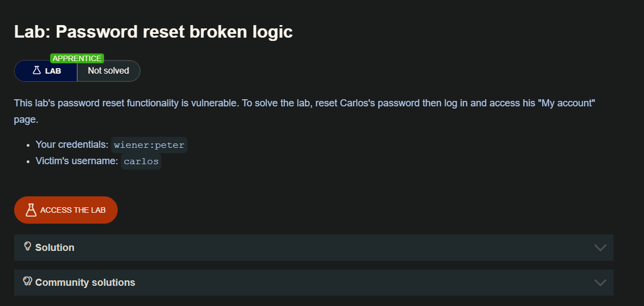644x306 pixels.
Task: Expand Community solutions using its chevron arrow
Action: coord(600,283)
